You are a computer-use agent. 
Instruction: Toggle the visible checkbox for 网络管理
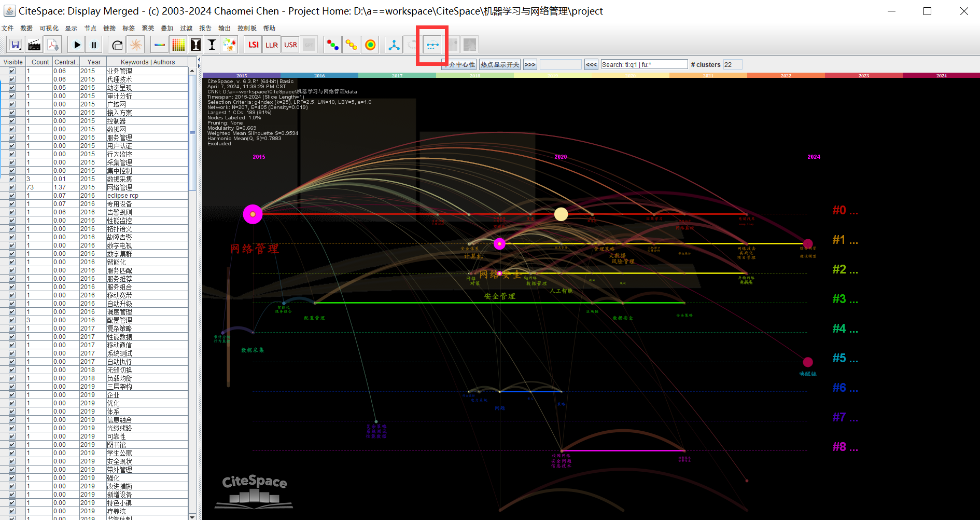(12, 187)
